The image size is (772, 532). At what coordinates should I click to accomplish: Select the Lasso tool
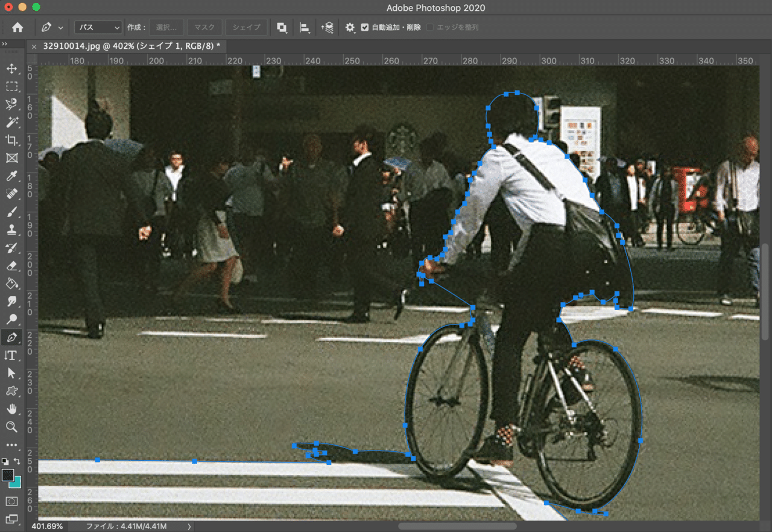11,104
